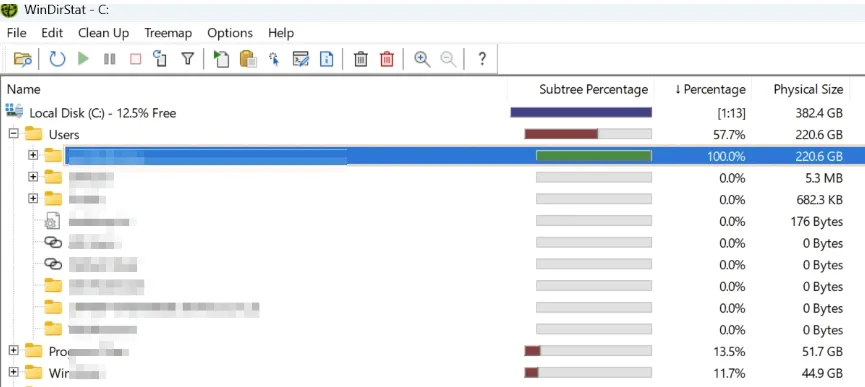
Task: Click the green Resume play icon
Action: pos(83,58)
